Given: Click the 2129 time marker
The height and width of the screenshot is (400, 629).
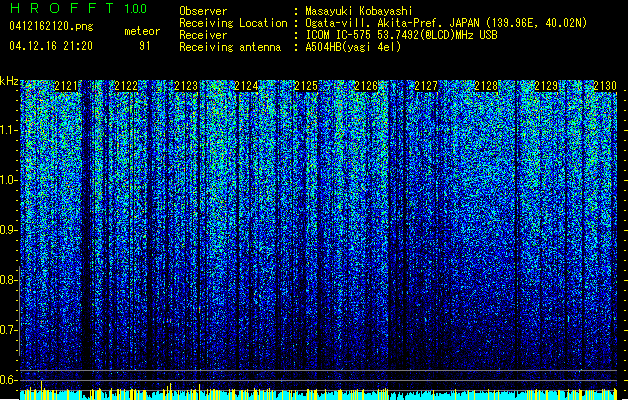Looking at the screenshot, I should tap(546, 86).
